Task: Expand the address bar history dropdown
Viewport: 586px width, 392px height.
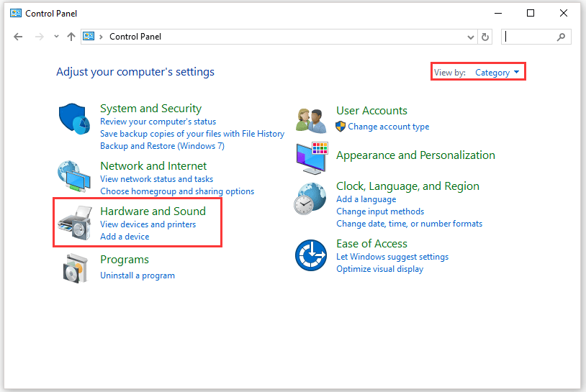Action: [471, 37]
